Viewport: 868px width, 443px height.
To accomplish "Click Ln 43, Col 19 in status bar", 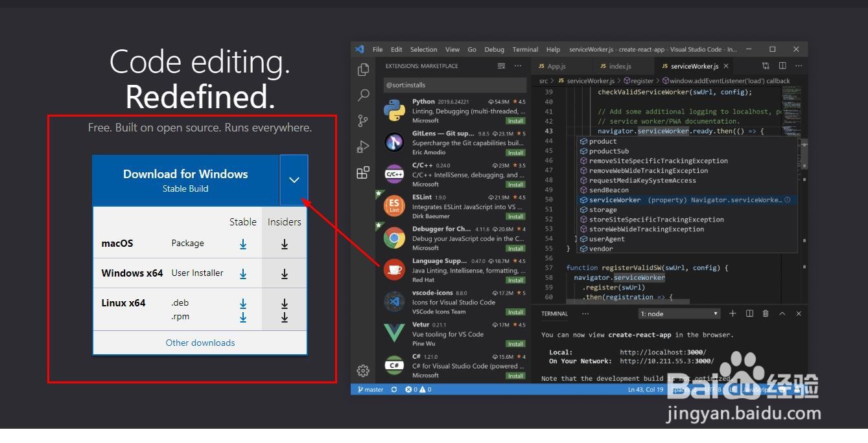I will pos(646,389).
